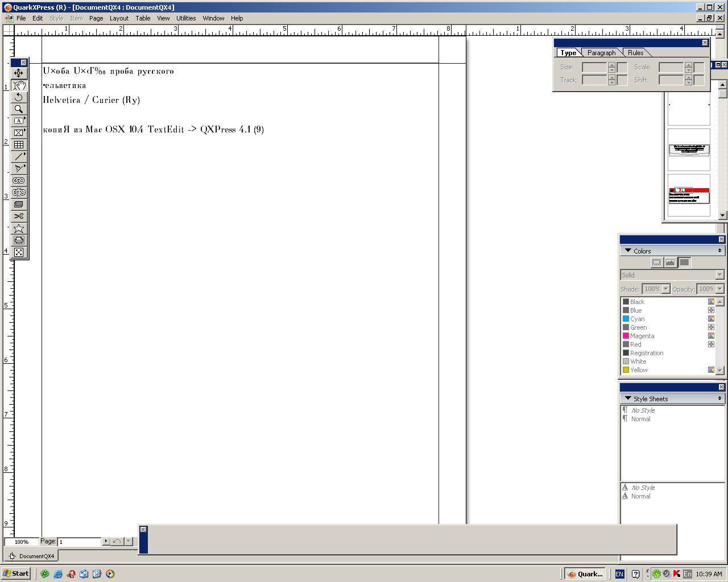Open the redo dropdown arrow in status bar
728x582 pixels.
click(128, 542)
